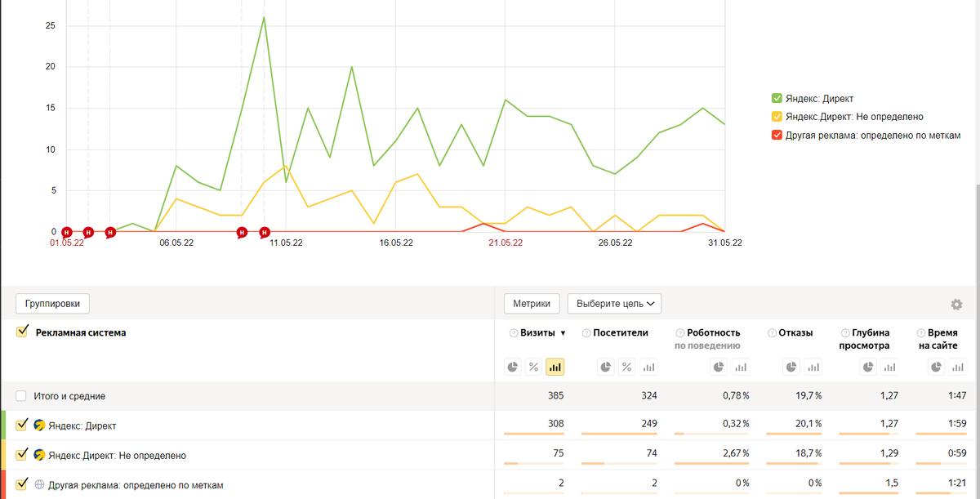The height and width of the screenshot is (499, 980).
Task: Click Другая реклама: определено по меткам row
Action: point(136,485)
